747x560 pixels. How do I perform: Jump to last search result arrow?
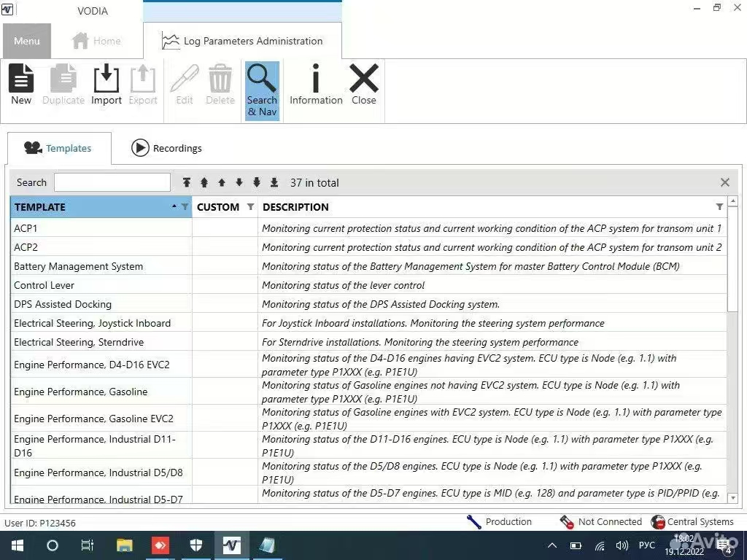pyautogui.click(x=274, y=182)
